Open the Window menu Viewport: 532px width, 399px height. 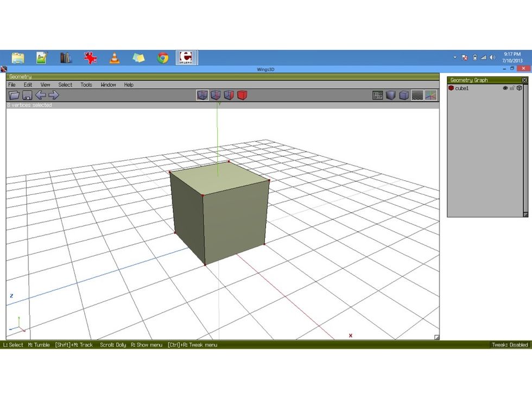tap(108, 85)
